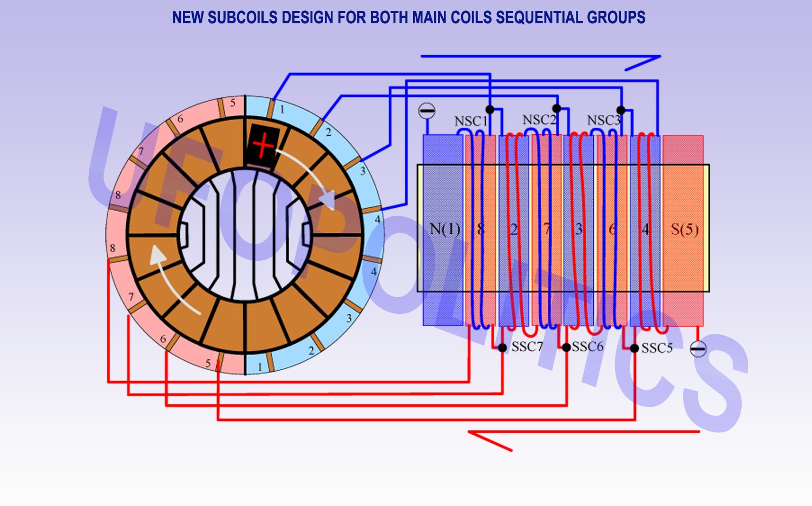812x506 pixels.
Task: Click the blue direction arrow above the coils
Action: pos(541,62)
